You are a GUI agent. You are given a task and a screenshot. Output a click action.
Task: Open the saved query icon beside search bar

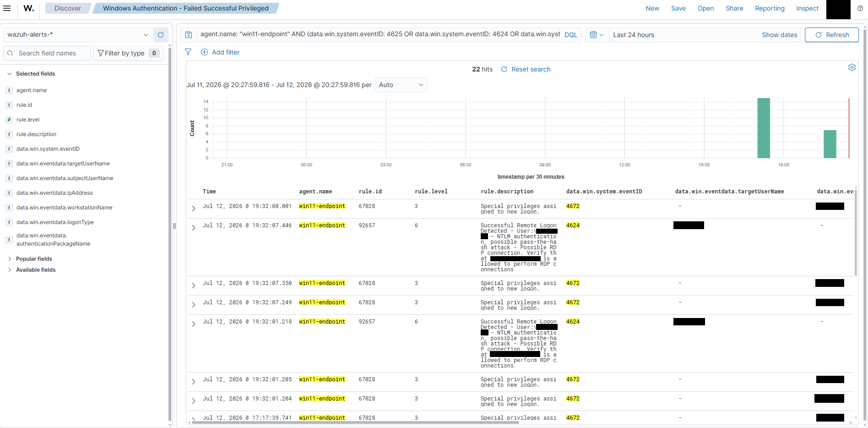189,35
